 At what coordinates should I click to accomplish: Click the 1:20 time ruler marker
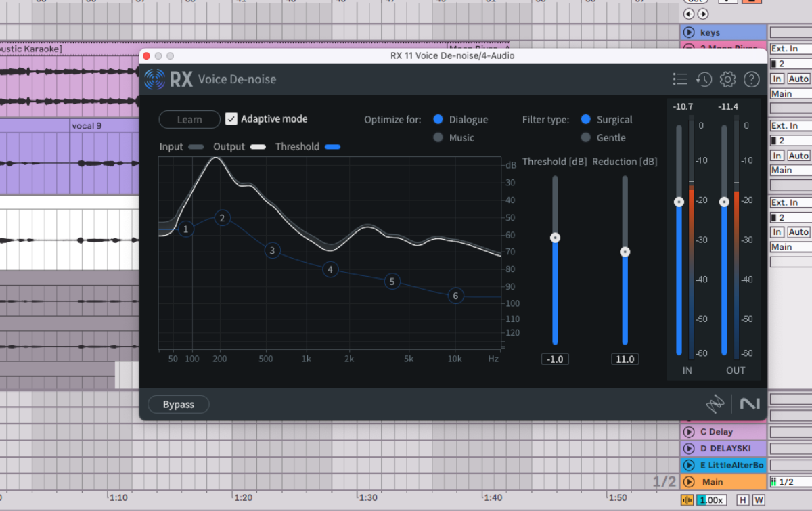click(242, 497)
